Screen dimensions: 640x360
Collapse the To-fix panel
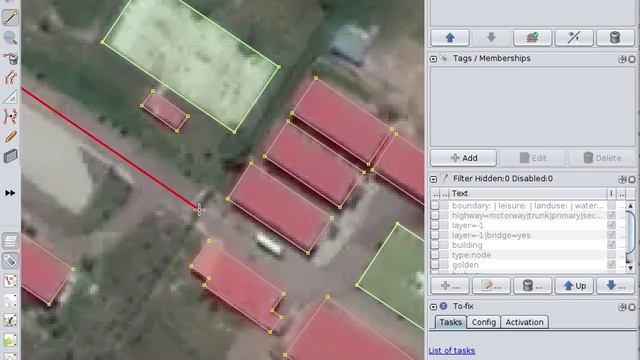click(x=433, y=307)
